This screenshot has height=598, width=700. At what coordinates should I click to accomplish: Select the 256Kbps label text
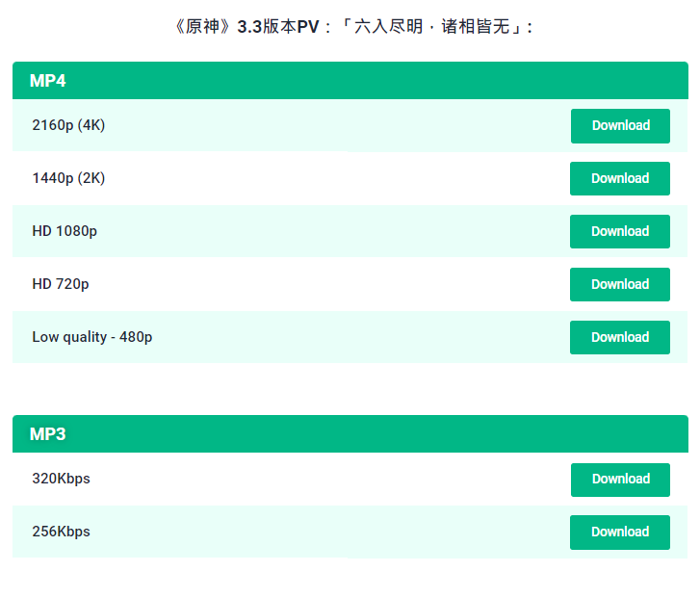pos(61,532)
